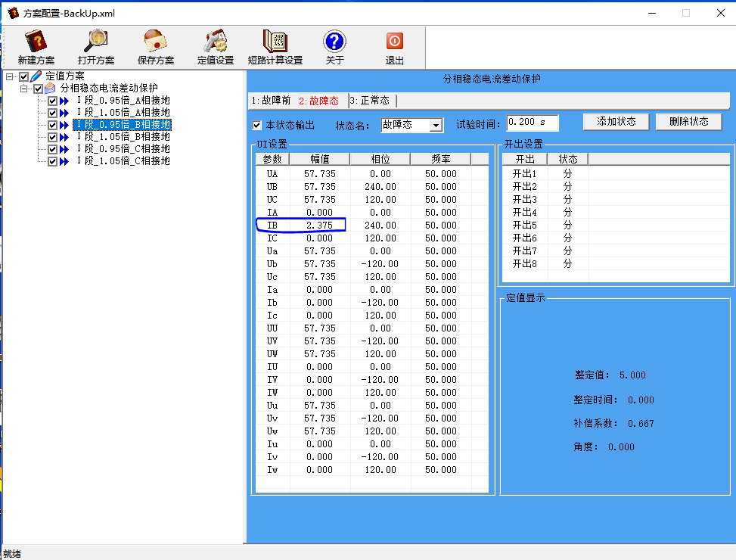Viewport: 736px width, 560px height.
Task: Click the red 退出 exit icon
Action: (x=394, y=42)
